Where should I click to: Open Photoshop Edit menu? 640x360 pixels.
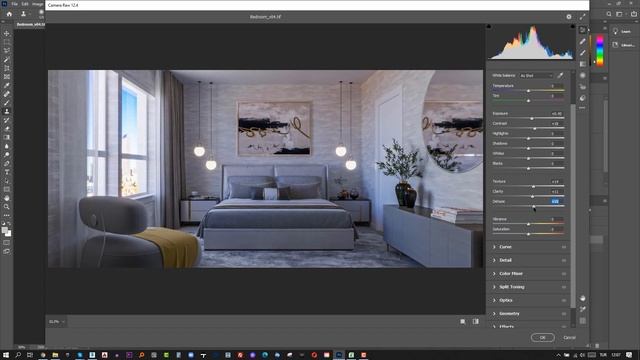point(25,4)
